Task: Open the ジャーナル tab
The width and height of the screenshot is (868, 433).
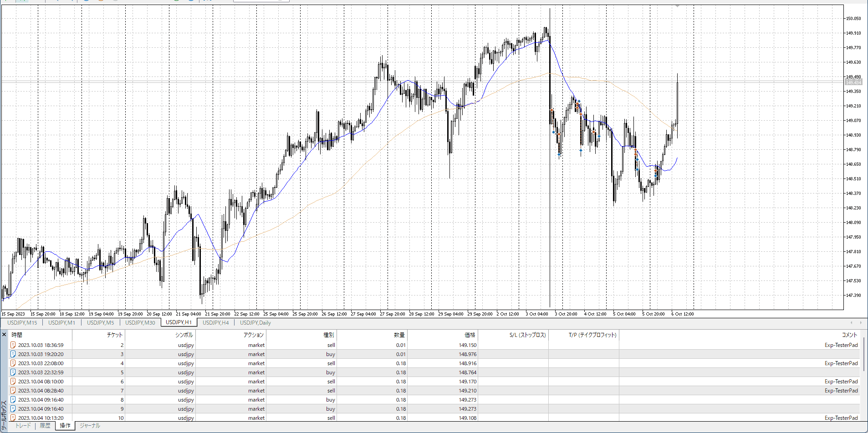Action: [x=90, y=426]
